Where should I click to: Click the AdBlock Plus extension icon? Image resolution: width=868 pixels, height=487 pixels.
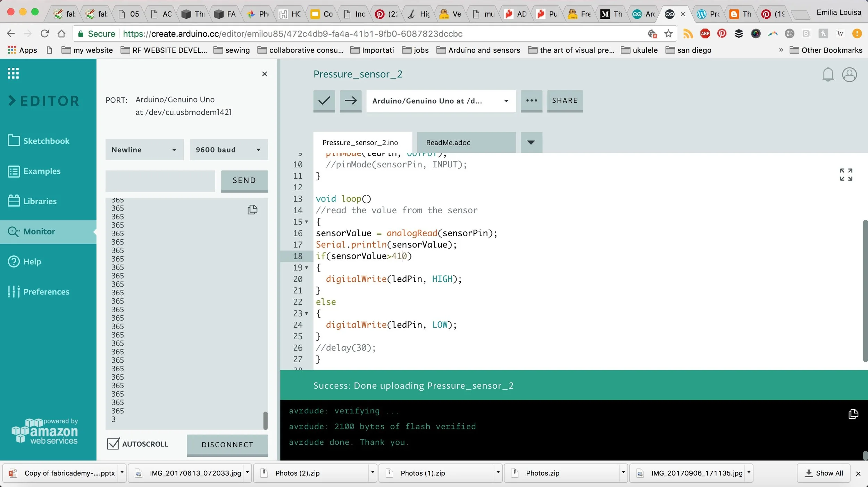click(705, 34)
